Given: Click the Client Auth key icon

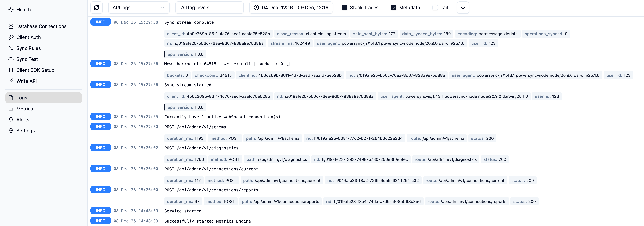Looking at the screenshot, I should coord(11,37).
